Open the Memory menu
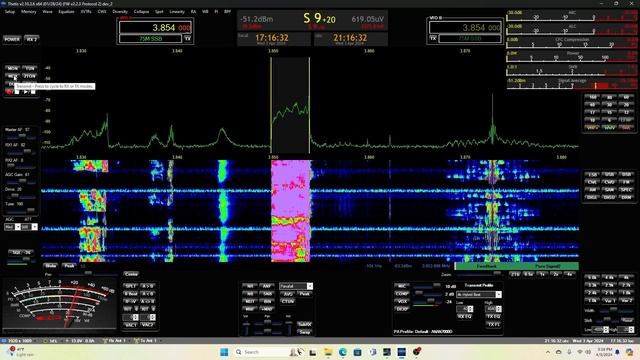Screen dimensions: 640x360 coord(29,11)
